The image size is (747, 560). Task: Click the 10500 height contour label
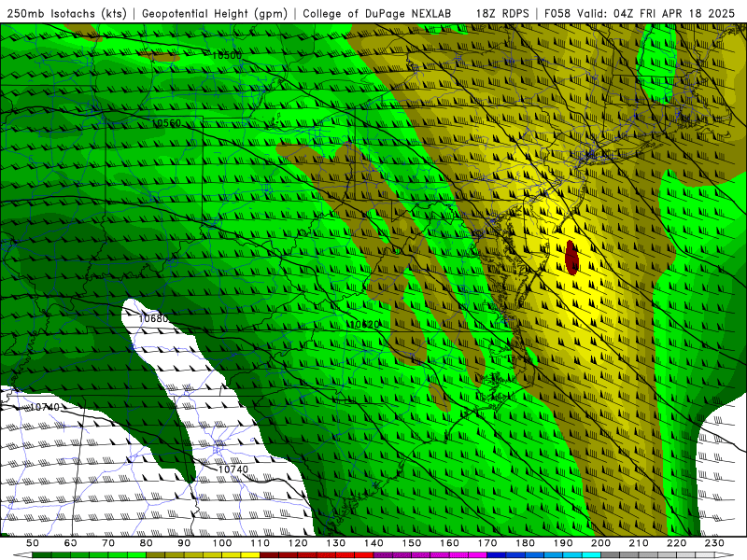click(227, 56)
